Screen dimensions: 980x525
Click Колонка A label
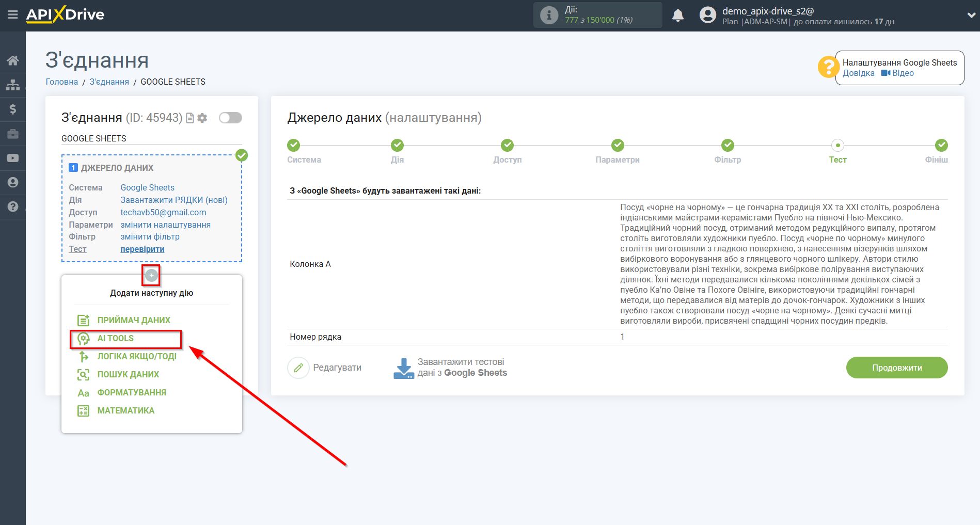point(310,264)
